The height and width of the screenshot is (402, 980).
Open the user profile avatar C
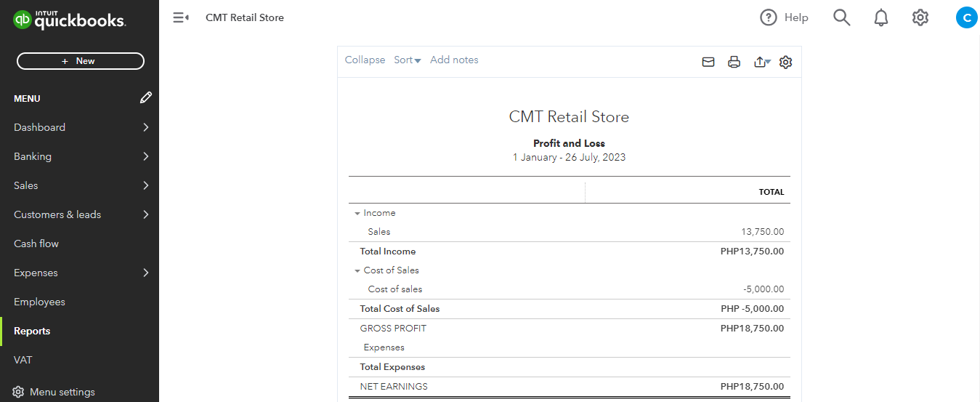(x=966, y=17)
